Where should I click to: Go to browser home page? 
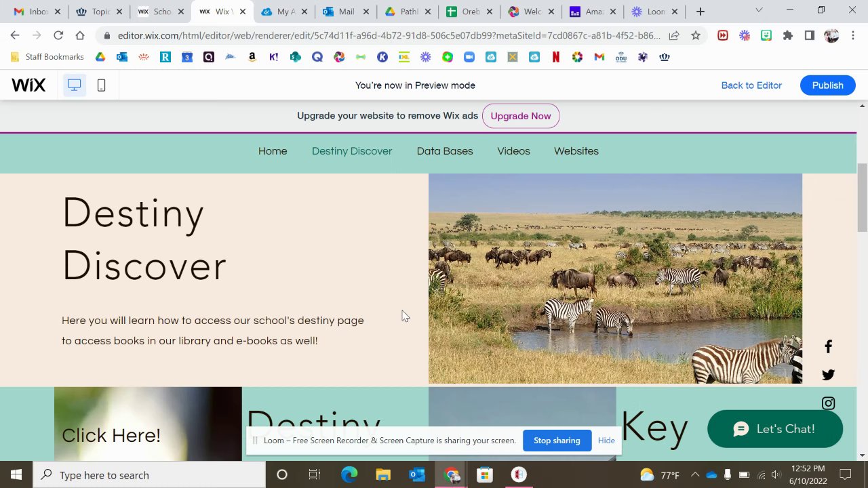[x=80, y=35]
